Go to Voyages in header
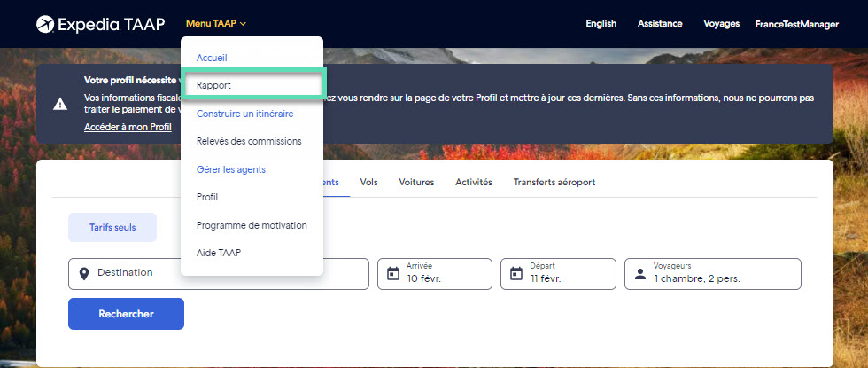Viewport: 868px width, 368px height. pyautogui.click(x=721, y=23)
